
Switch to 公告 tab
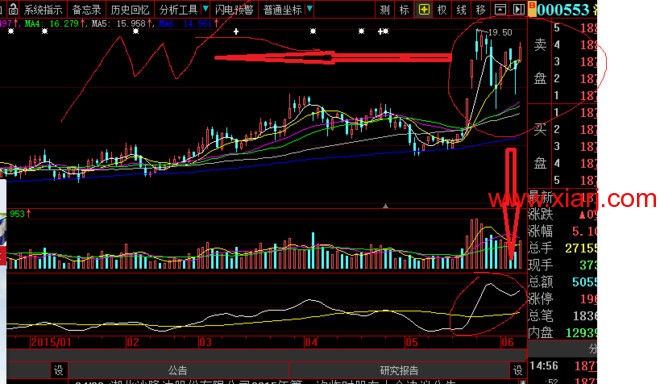pyautogui.click(x=178, y=370)
